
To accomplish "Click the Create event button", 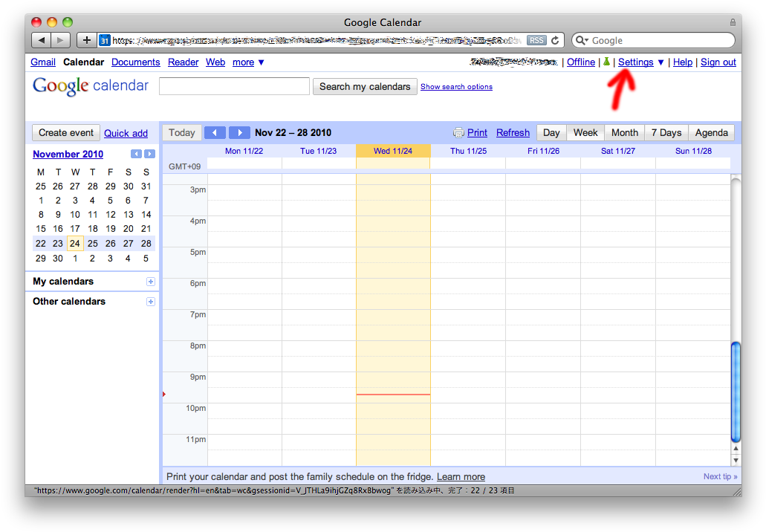I will point(66,132).
